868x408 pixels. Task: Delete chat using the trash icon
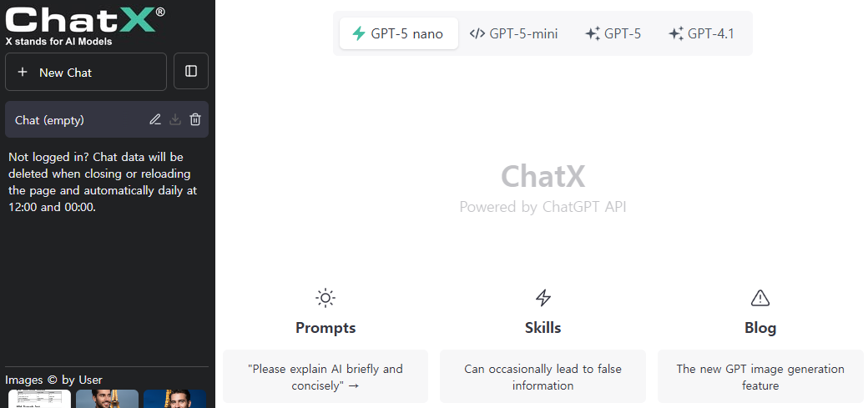[195, 119]
